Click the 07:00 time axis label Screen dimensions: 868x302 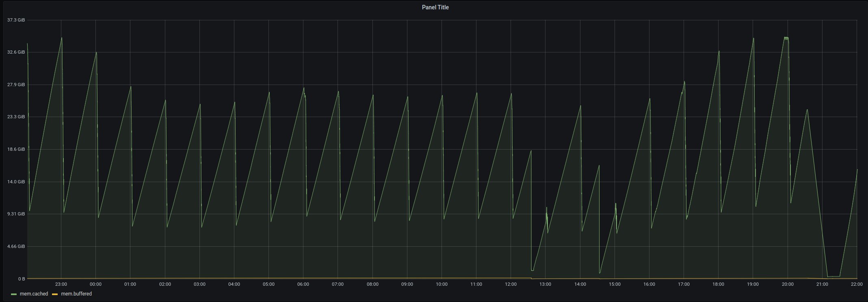pyautogui.click(x=338, y=285)
